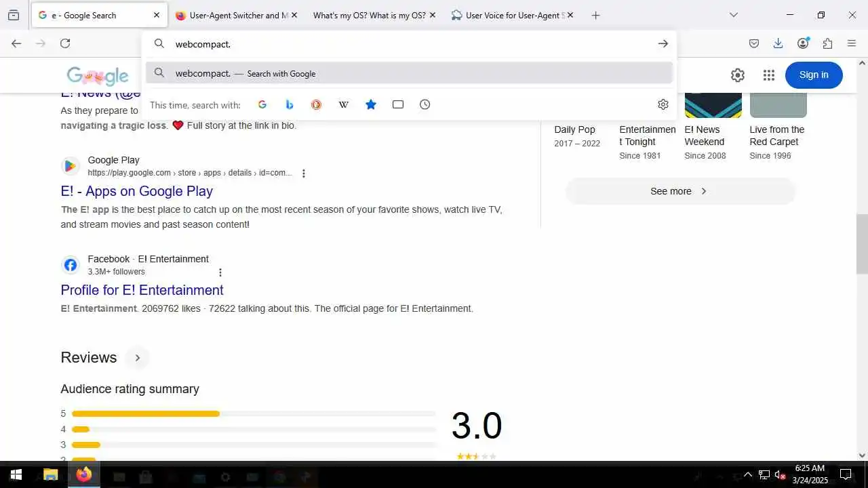Search this time with the Wikipedia icon
The width and height of the screenshot is (868, 488).
[x=344, y=104]
